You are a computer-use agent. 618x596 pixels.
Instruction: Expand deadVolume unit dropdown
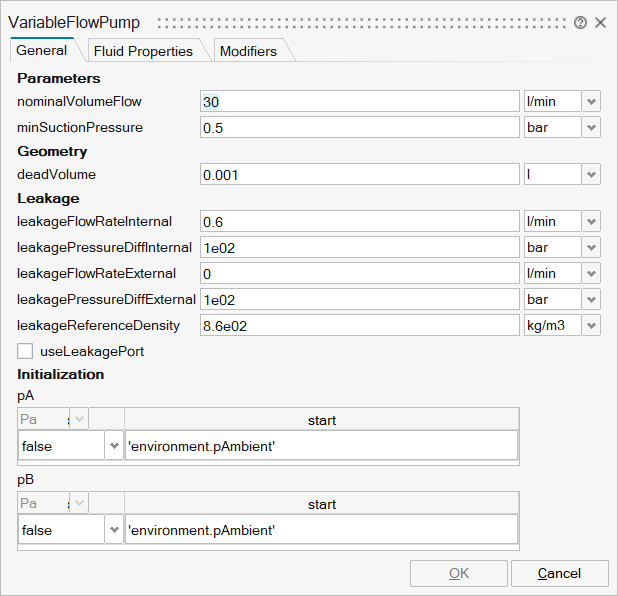tap(591, 175)
